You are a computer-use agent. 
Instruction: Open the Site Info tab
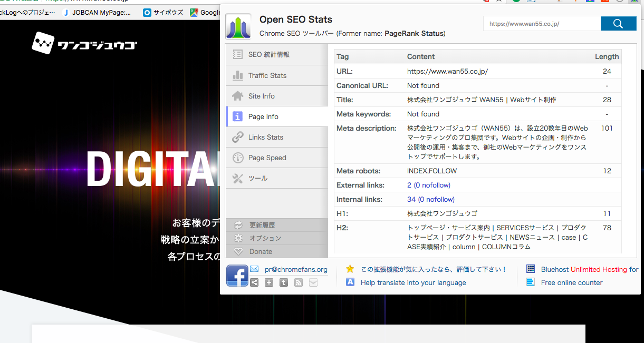tap(261, 96)
